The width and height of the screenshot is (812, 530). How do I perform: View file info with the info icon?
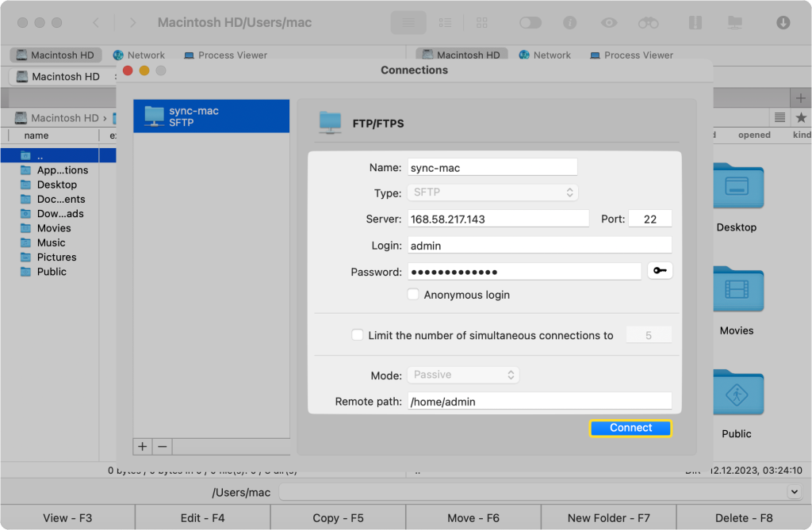[569, 22]
